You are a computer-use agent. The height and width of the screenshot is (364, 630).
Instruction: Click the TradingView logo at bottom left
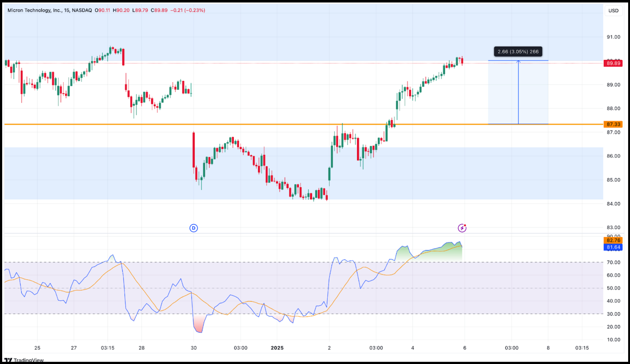(x=24, y=360)
